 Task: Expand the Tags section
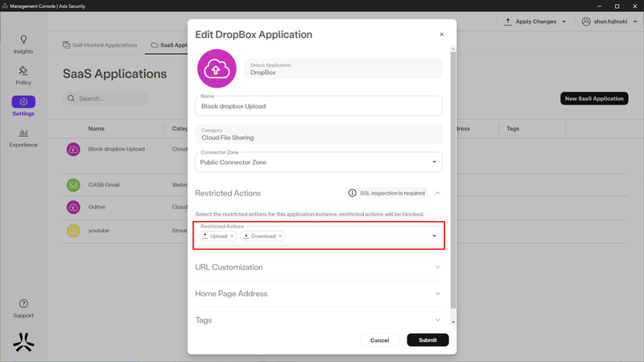click(438, 320)
